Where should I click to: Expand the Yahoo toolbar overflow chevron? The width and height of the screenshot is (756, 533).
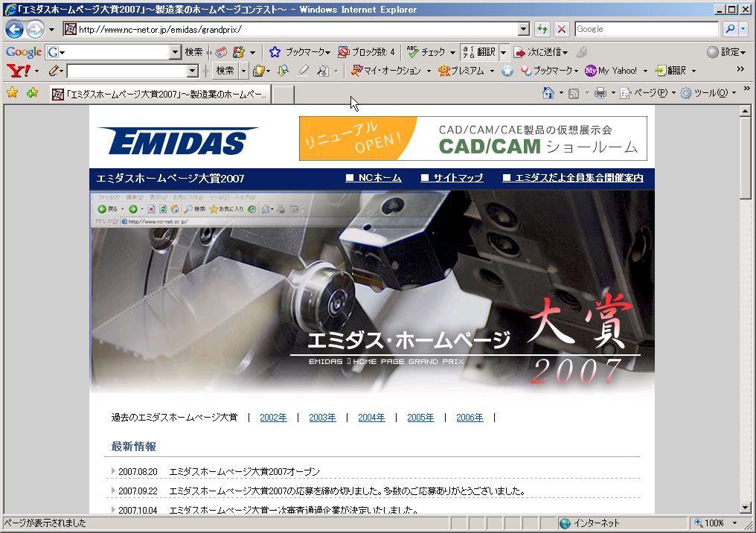click(x=740, y=69)
